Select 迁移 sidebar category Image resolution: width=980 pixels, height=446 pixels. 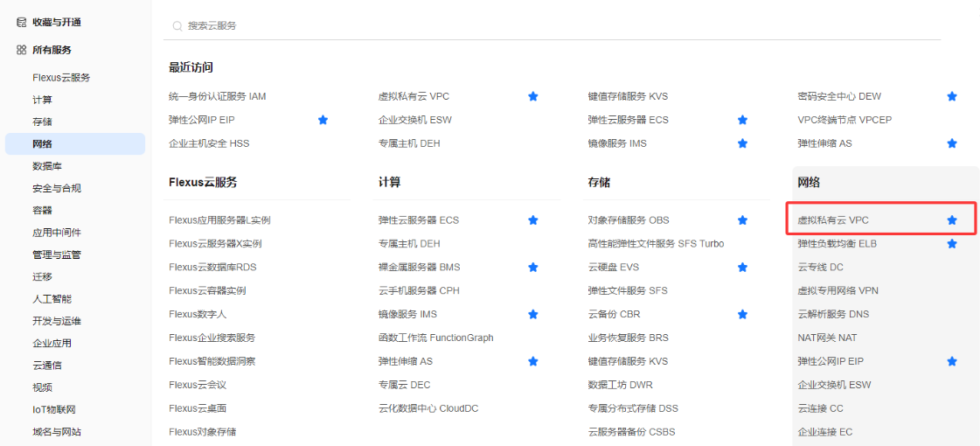click(43, 276)
